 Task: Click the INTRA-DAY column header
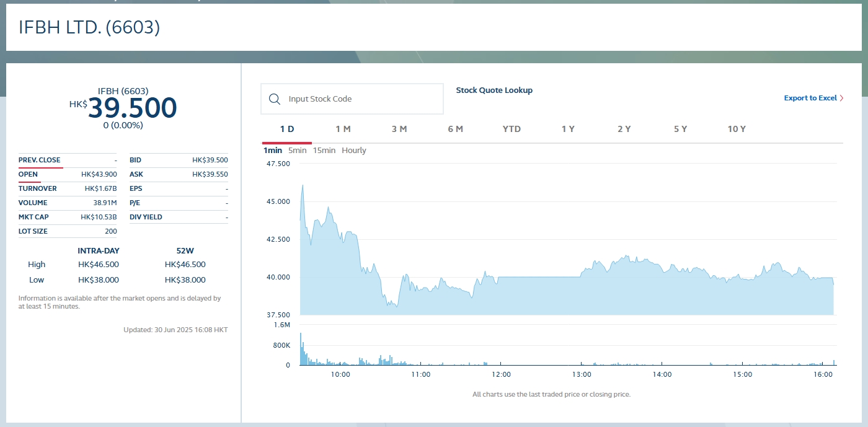coord(99,251)
